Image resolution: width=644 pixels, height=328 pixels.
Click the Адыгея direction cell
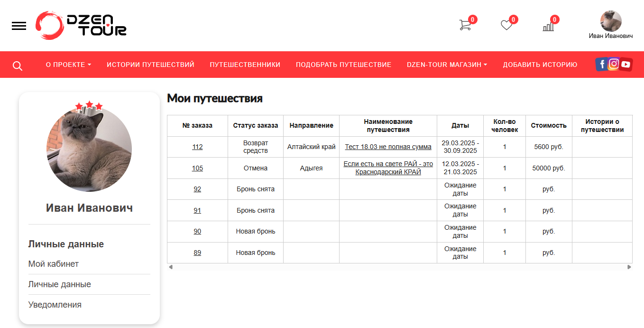point(312,168)
